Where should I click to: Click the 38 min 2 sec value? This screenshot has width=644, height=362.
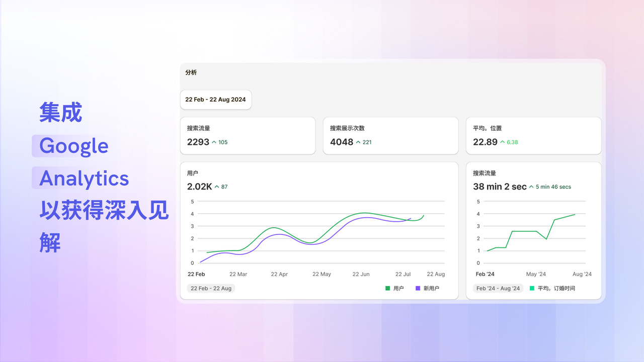click(500, 187)
